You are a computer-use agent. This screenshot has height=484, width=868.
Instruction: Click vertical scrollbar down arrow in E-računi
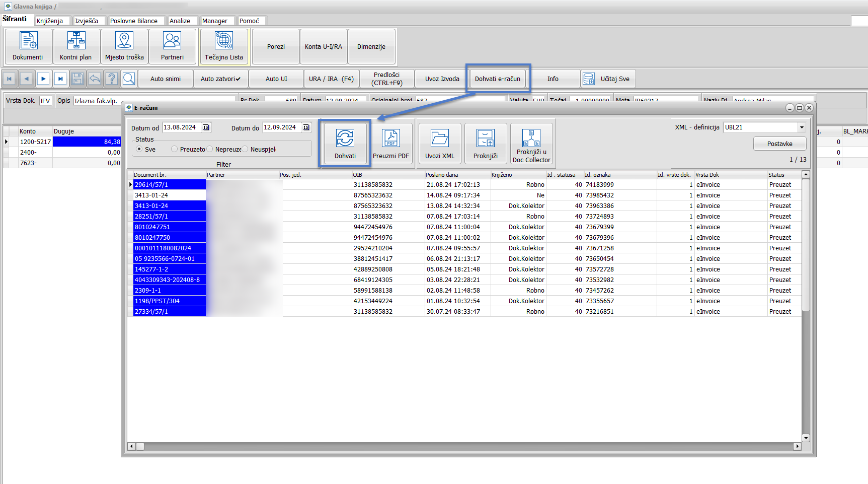(x=806, y=438)
